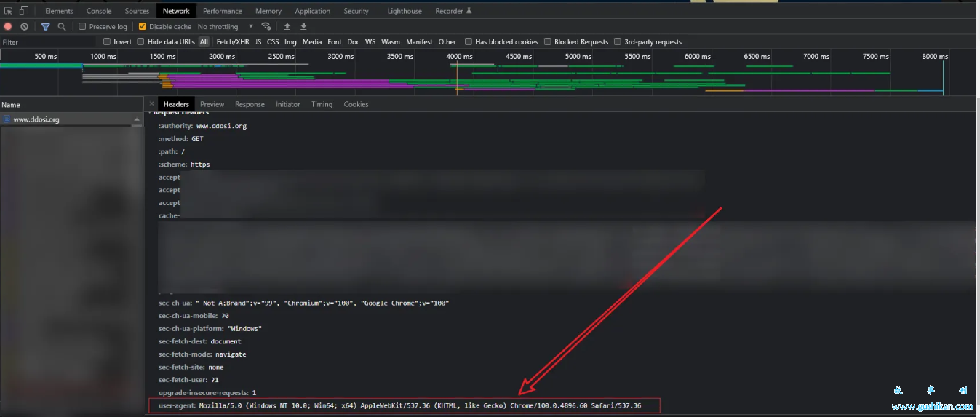
Task: Go to the Sources panel
Action: [x=137, y=11]
